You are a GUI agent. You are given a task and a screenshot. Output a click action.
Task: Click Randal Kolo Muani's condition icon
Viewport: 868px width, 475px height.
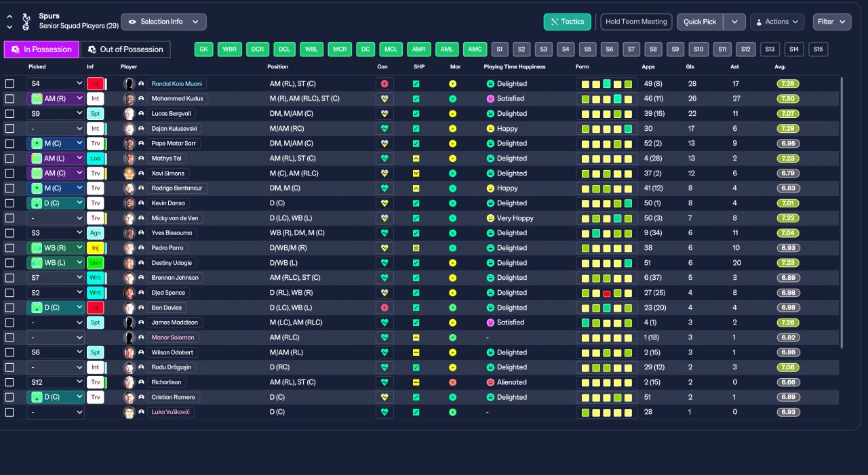(384, 84)
